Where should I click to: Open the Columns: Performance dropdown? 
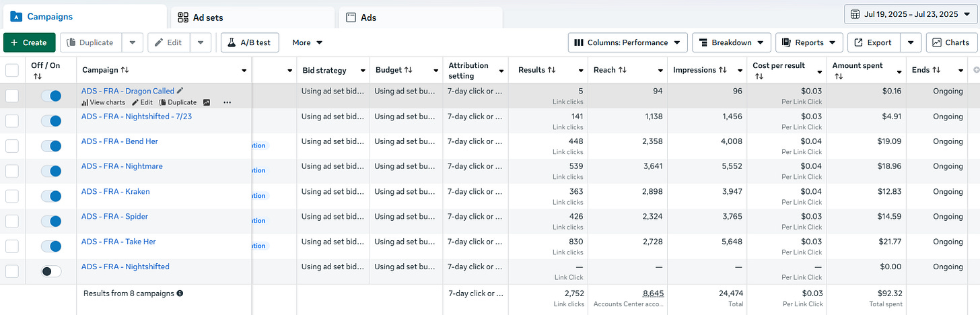pyautogui.click(x=628, y=42)
